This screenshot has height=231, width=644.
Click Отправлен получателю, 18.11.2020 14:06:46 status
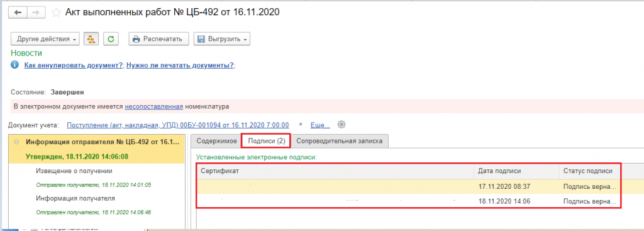pos(94,213)
